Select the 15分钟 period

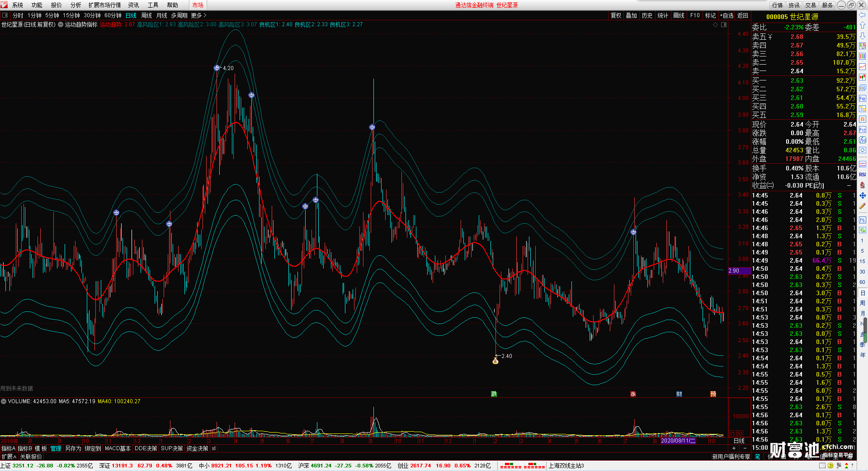click(x=71, y=15)
